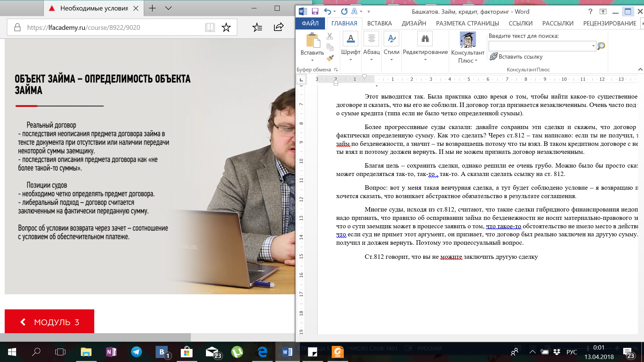Switch to the ГЛАВНАЯ tab

tap(344, 23)
